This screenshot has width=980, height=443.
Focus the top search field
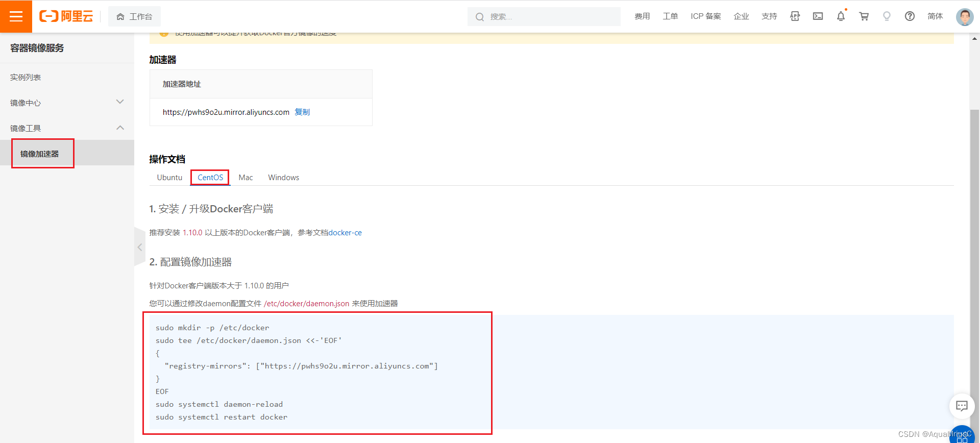pos(544,16)
